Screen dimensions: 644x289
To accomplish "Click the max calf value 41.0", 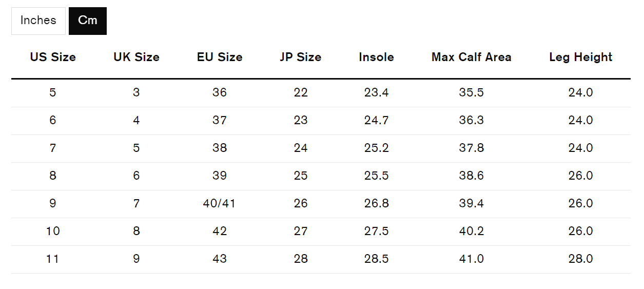I will point(472,259).
